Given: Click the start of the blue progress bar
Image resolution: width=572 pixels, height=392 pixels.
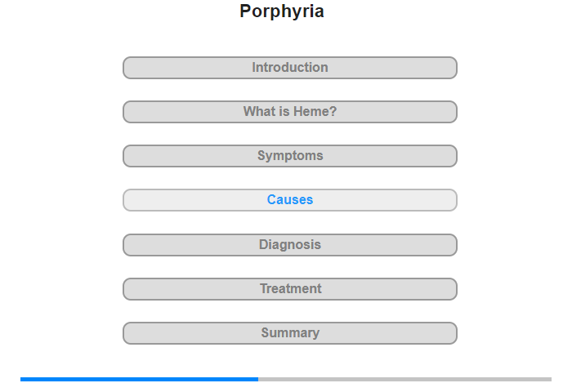Looking at the screenshot, I should [x=22, y=380].
